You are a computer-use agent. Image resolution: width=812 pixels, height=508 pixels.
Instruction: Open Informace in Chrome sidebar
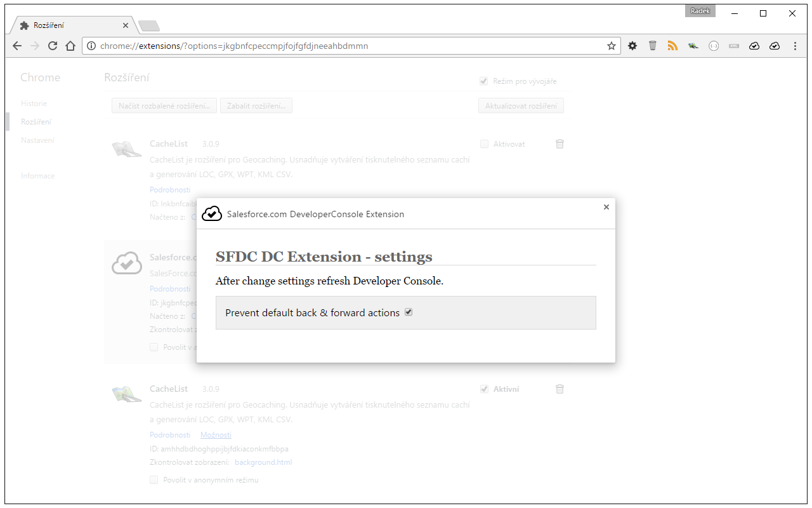38,176
